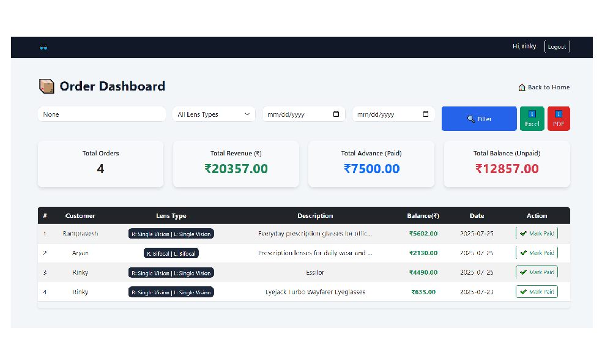The width and height of the screenshot is (613, 364).
Task: Expand the All Lens Types dropdown
Action: tap(214, 114)
